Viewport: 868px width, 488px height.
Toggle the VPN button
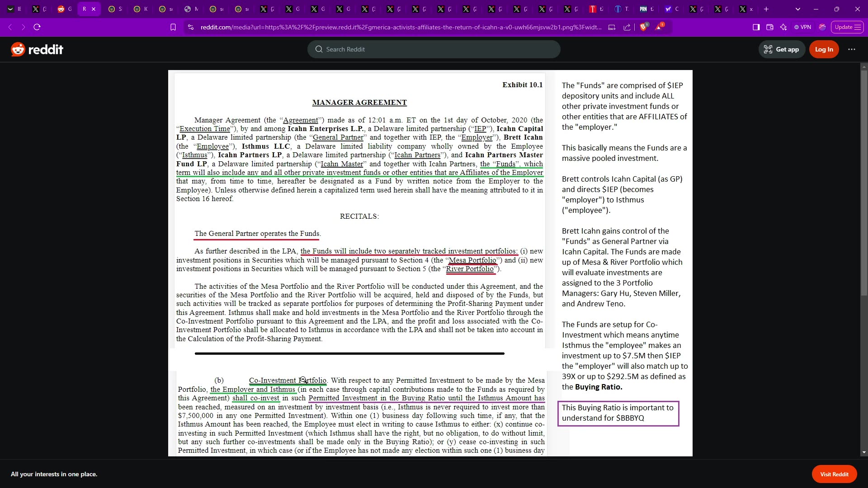802,27
